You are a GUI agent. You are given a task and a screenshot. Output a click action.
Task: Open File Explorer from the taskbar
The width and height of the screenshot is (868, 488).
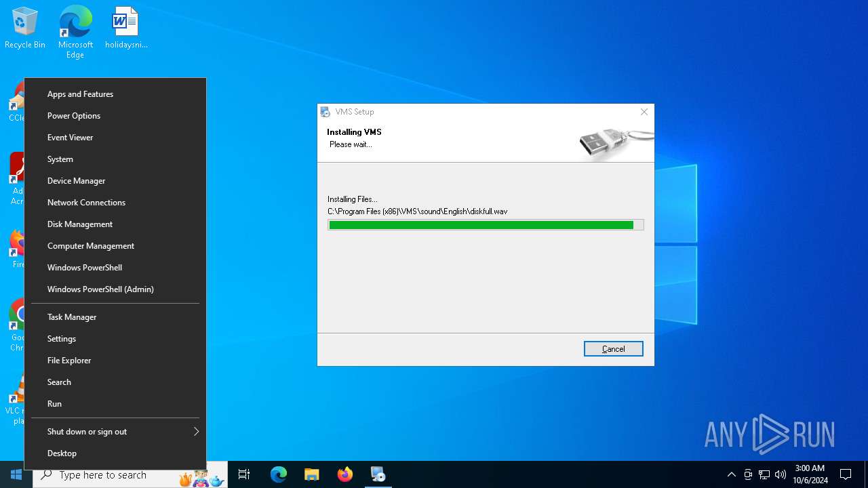point(312,474)
